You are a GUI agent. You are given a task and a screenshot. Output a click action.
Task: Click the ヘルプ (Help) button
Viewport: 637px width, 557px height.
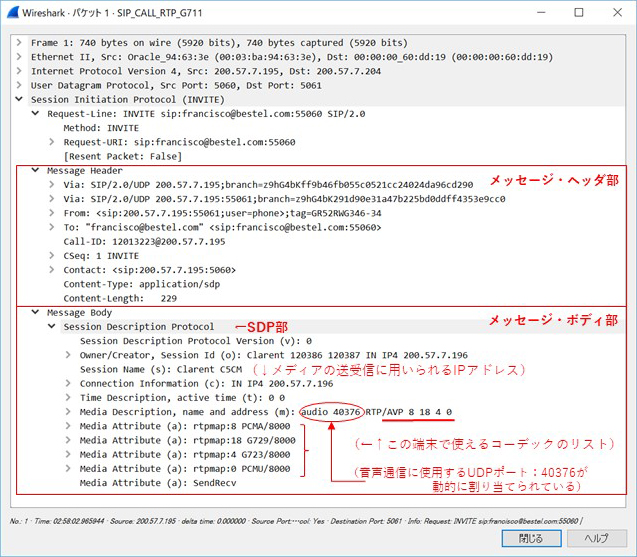click(596, 538)
